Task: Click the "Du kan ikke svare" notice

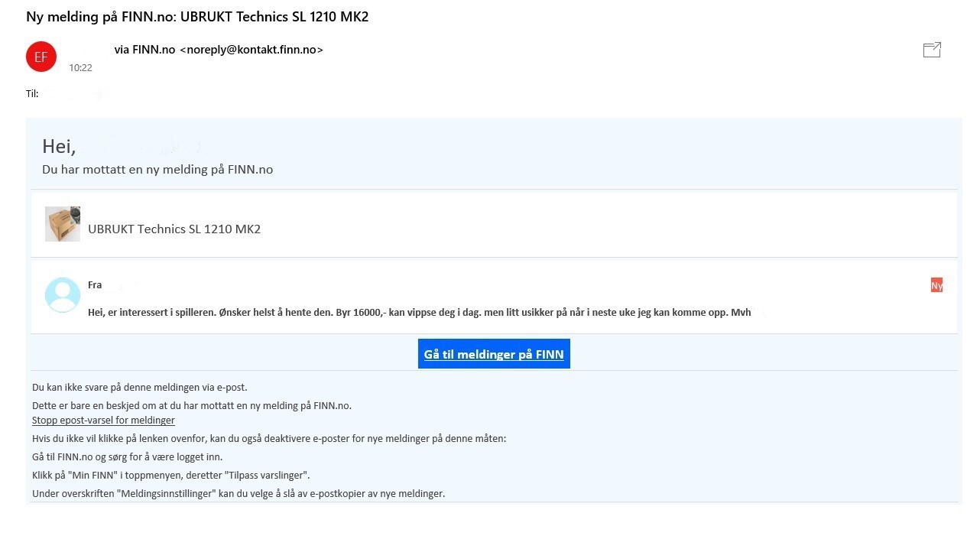Action: click(140, 387)
